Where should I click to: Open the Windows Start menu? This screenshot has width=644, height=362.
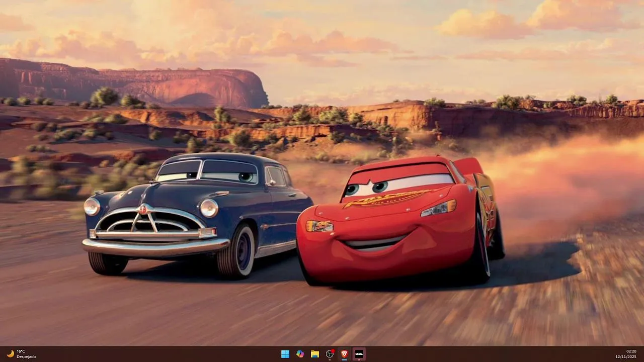point(285,354)
